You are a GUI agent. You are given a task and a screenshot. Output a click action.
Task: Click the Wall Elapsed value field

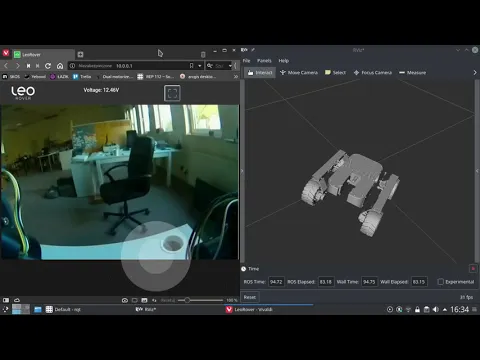[419, 282]
